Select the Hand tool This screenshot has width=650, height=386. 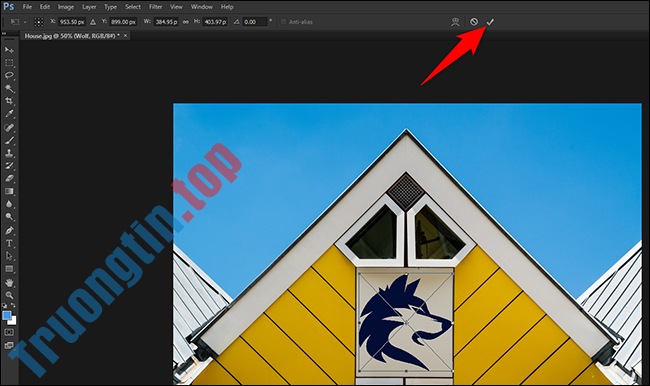pos(9,283)
